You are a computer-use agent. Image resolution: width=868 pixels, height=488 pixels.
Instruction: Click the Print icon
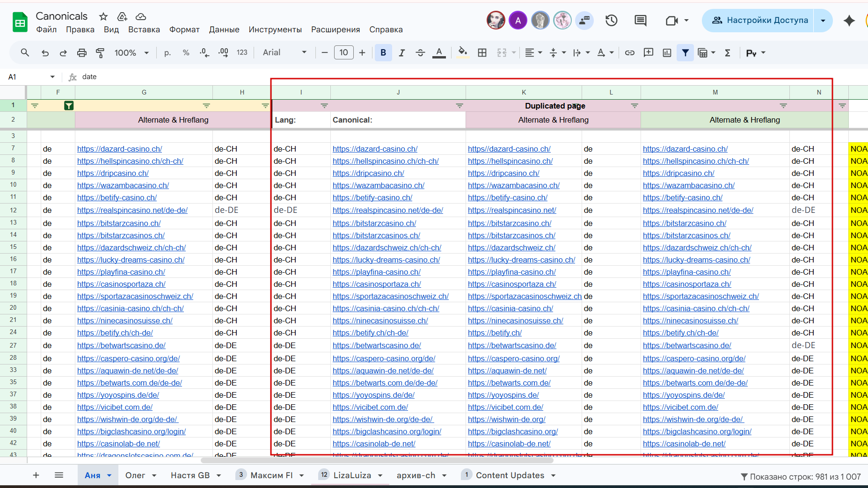tap(82, 53)
